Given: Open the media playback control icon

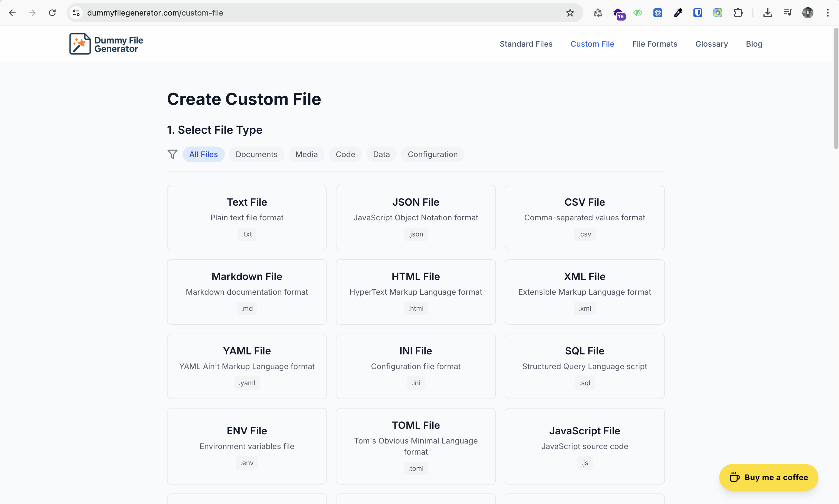Looking at the screenshot, I should pyautogui.click(x=788, y=12).
